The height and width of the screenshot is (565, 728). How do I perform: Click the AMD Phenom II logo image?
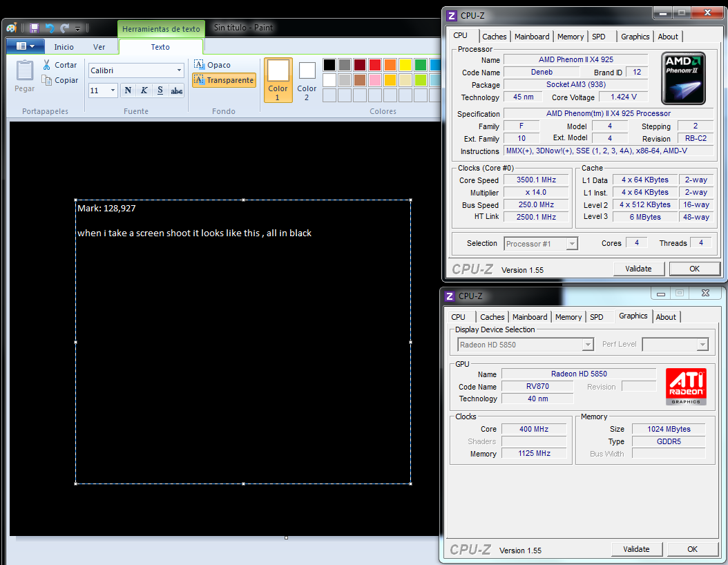[x=683, y=78]
